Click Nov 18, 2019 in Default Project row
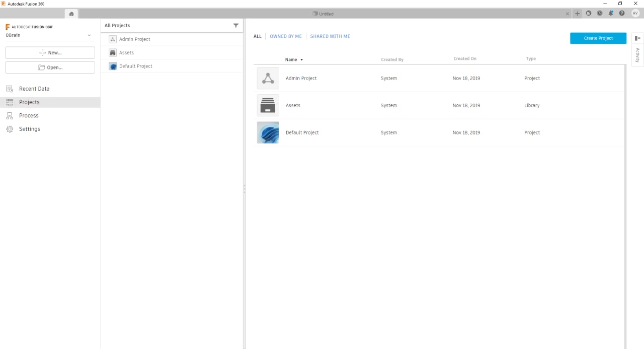 [x=466, y=133]
